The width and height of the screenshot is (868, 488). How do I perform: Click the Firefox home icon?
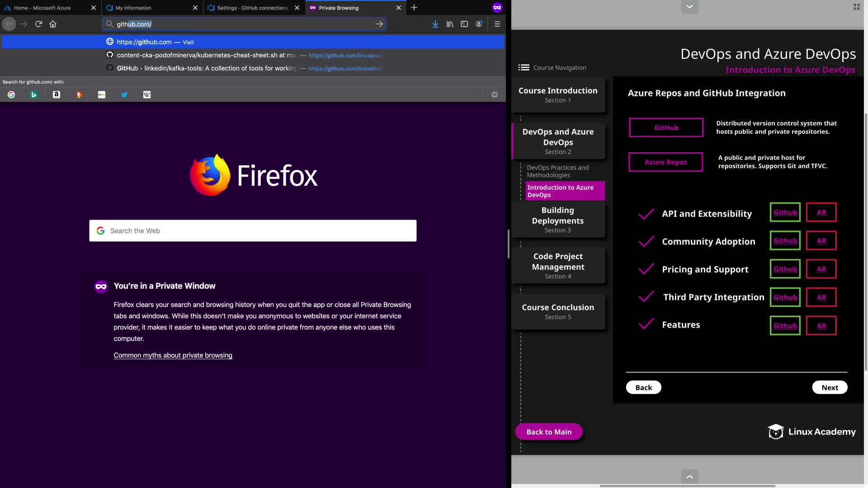[53, 24]
